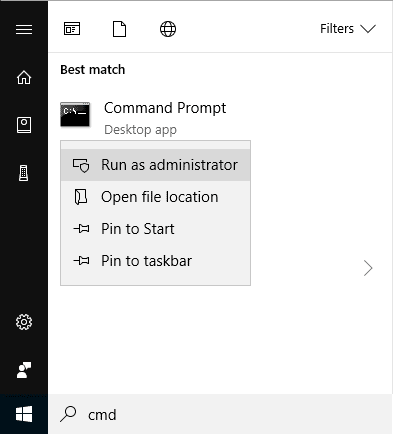Click the Command Prompt app thumbnail icon
The image size is (393, 434).
click(x=75, y=115)
